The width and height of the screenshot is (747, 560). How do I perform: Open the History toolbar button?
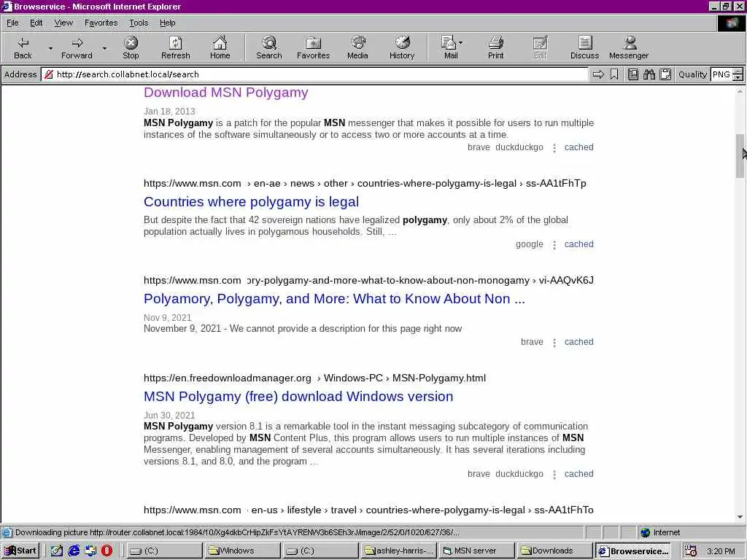[x=402, y=47]
